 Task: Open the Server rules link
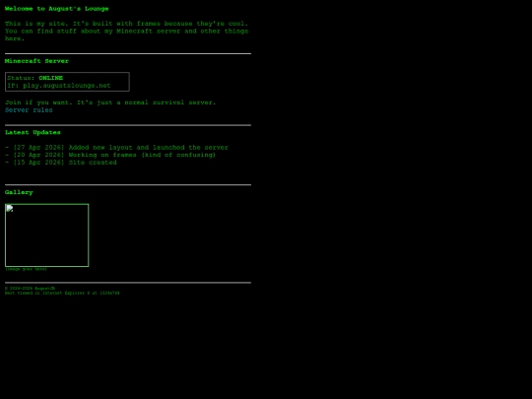point(29,110)
